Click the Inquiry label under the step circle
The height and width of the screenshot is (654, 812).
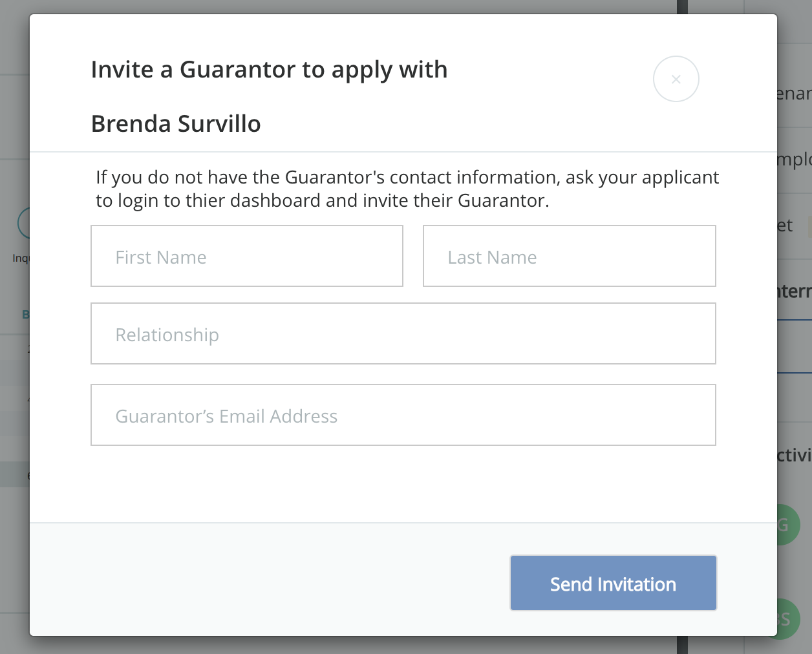tap(21, 258)
